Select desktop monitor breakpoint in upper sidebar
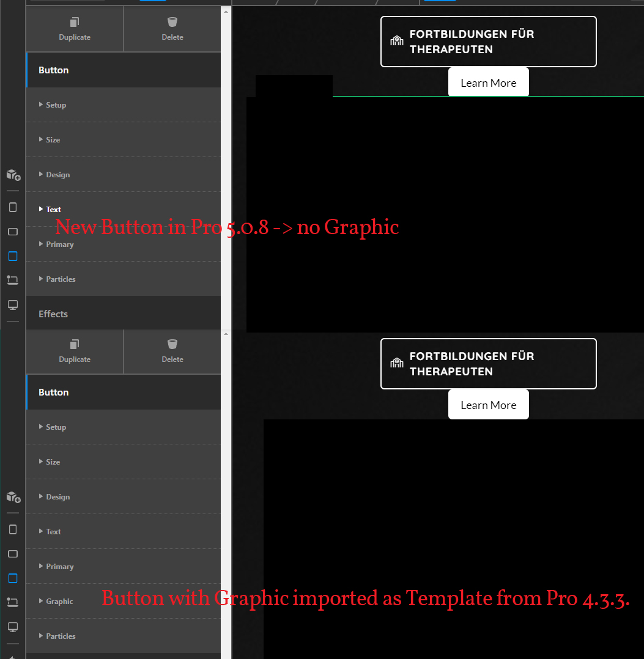This screenshot has height=659, width=644. click(13, 304)
